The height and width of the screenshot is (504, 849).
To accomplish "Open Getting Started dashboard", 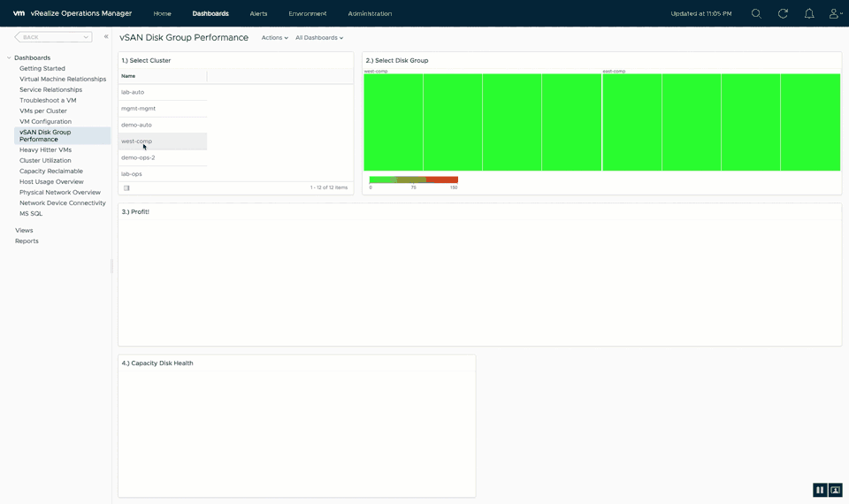I will pyautogui.click(x=42, y=68).
